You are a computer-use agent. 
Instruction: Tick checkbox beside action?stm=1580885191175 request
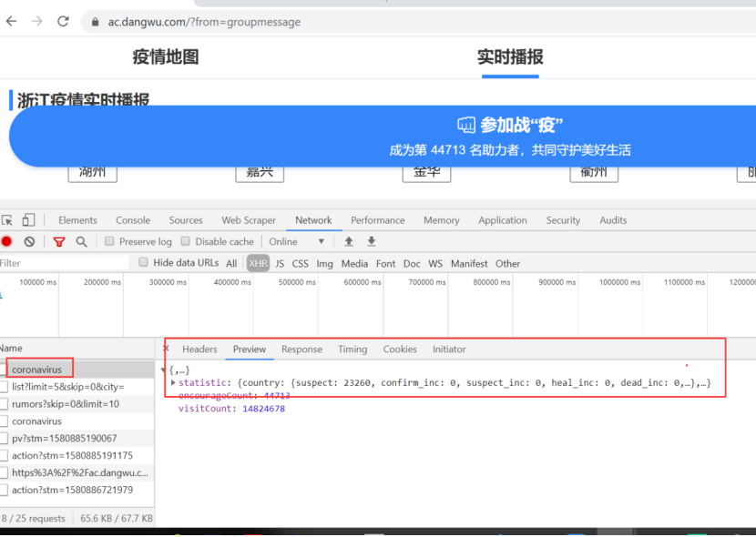point(4,456)
